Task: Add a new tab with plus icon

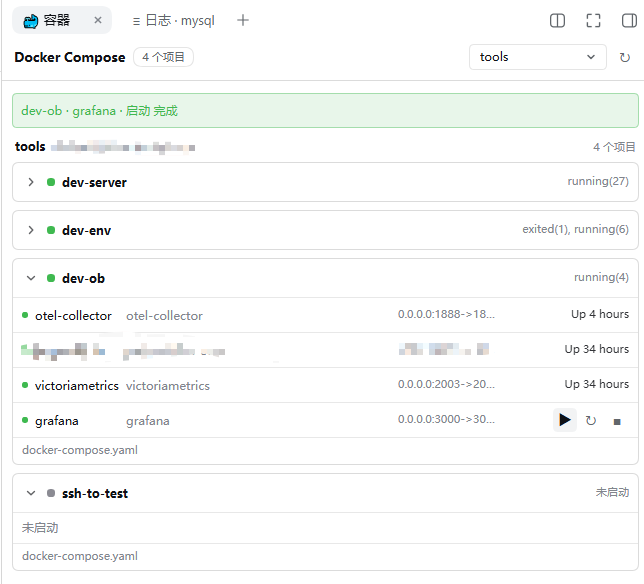Action: click(243, 20)
